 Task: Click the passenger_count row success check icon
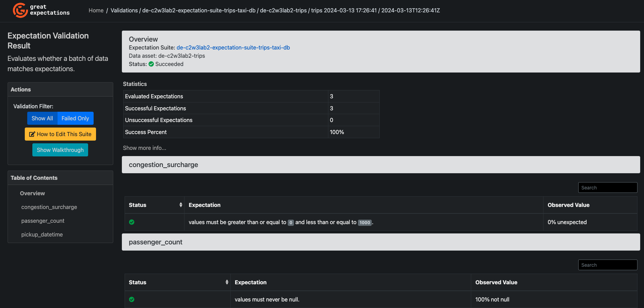click(x=131, y=299)
